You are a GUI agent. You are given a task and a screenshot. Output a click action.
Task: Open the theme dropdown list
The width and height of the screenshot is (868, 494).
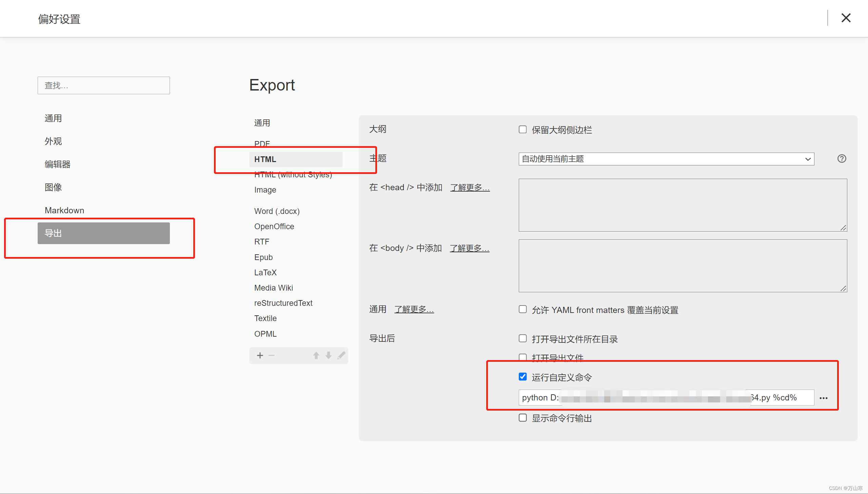666,159
